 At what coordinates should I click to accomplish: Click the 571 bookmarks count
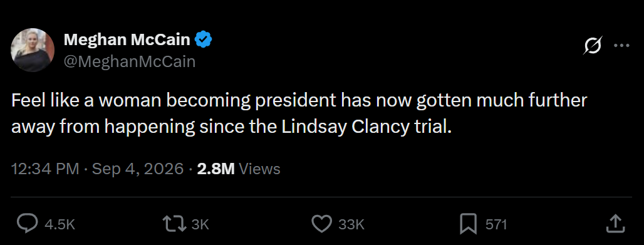tap(496, 224)
